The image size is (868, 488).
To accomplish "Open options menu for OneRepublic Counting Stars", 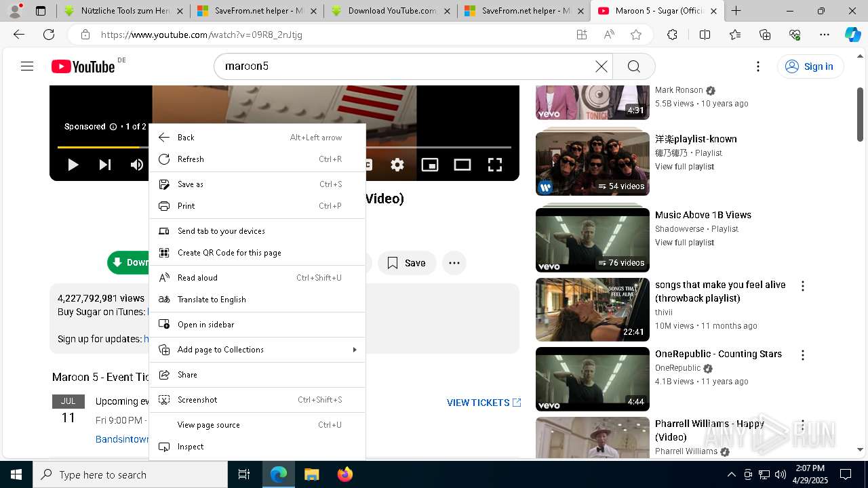I will [803, 355].
